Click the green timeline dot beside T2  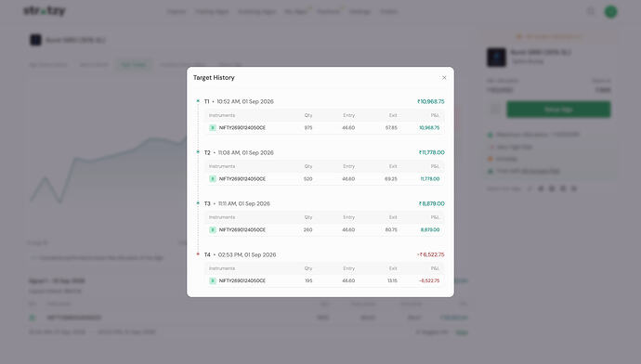[x=198, y=152]
